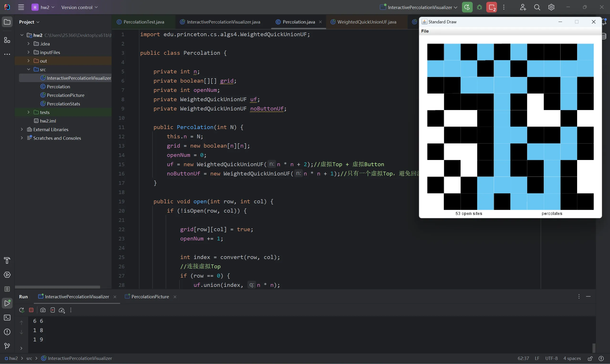The width and height of the screenshot is (610, 364).
Task: Open the hw2 project dropdown
Action: coord(43,7)
